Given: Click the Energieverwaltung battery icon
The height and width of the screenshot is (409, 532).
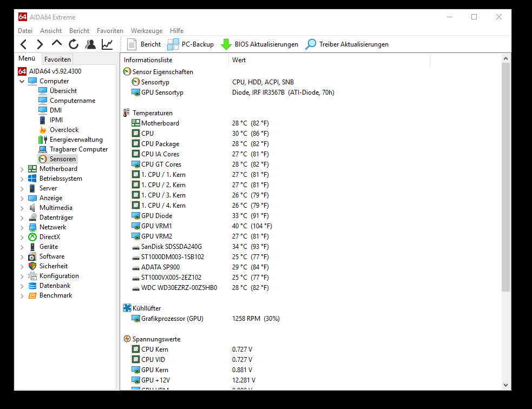Looking at the screenshot, I should tap(43, 140).
